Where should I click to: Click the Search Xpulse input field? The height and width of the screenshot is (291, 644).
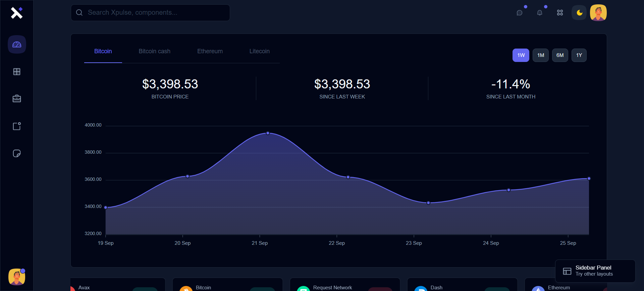(x=150, y=13)
